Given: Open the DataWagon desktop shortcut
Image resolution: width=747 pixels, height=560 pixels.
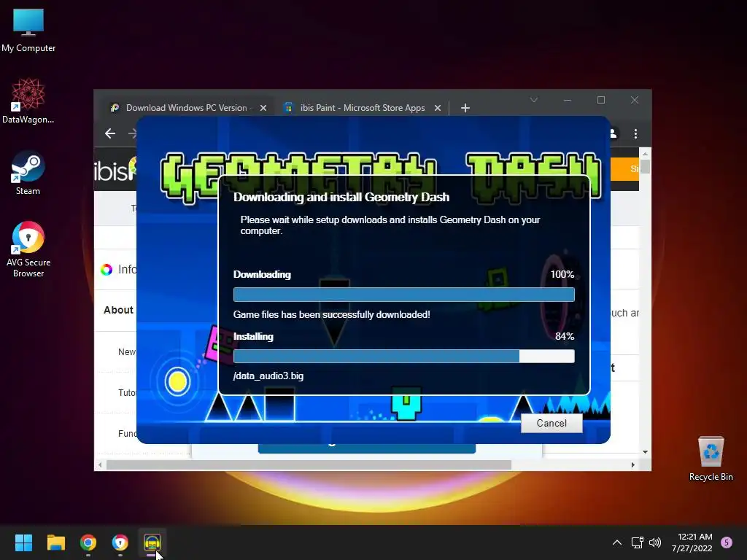Looking at the screenshot, I should click(x=28, y=101).
